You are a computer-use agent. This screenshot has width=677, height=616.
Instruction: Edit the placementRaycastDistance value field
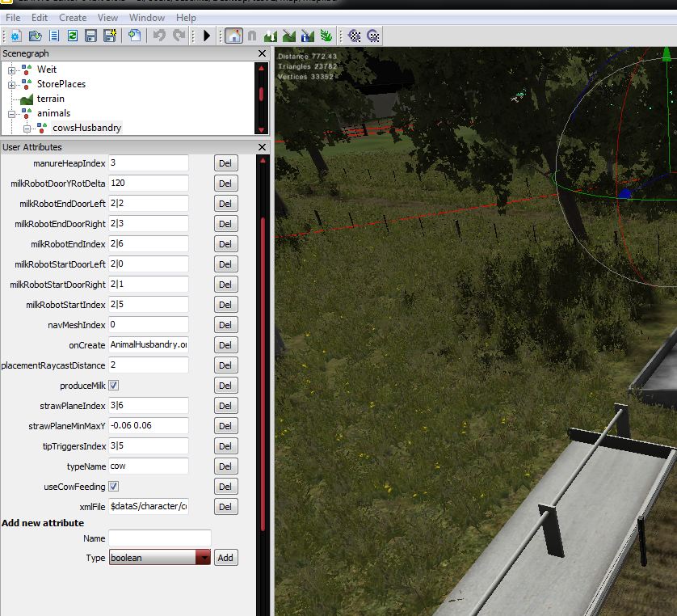(149, 365)
